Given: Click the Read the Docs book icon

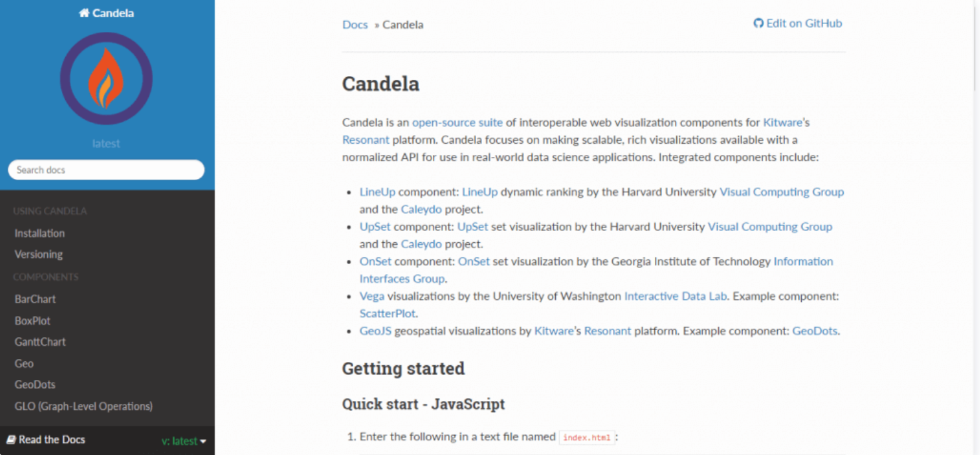Looking at the screenshot, I should coord(11,440).
